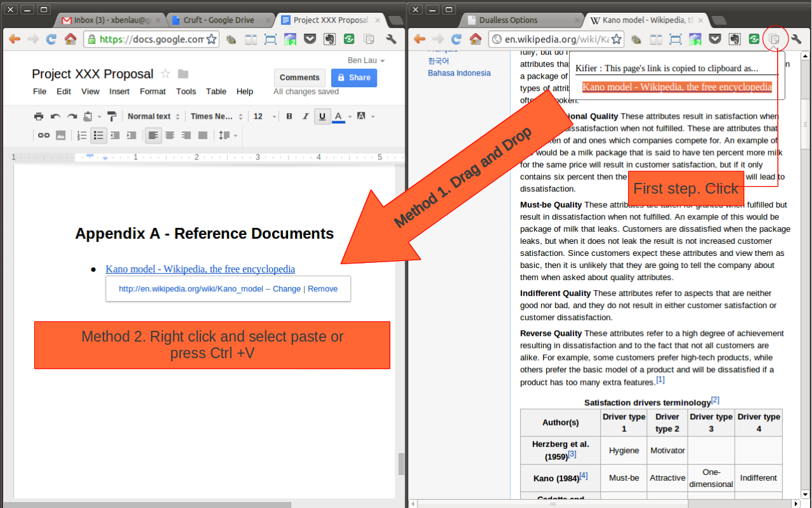
Task: Click the print icon in Docs toolbar
Action: 39,116
